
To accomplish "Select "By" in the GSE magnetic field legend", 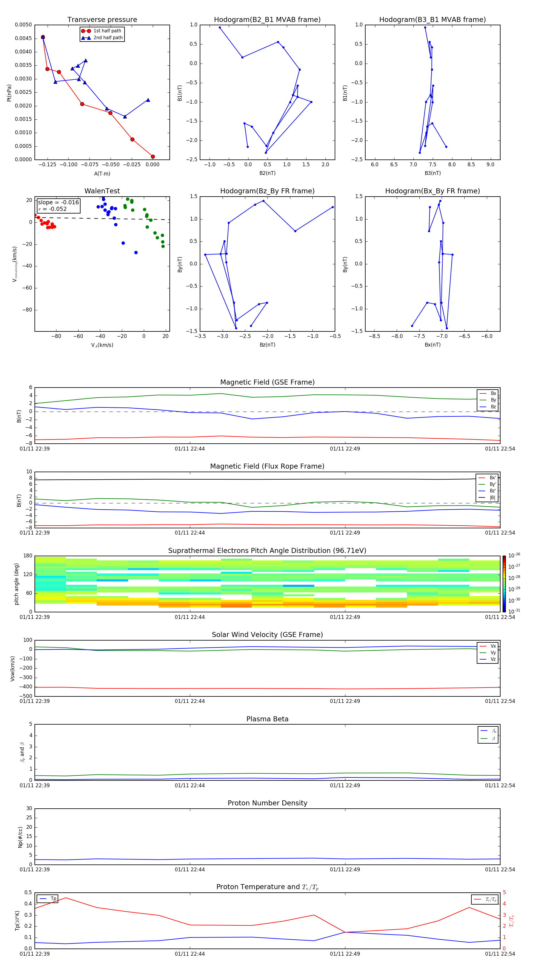I will click(x=488, y=400).
